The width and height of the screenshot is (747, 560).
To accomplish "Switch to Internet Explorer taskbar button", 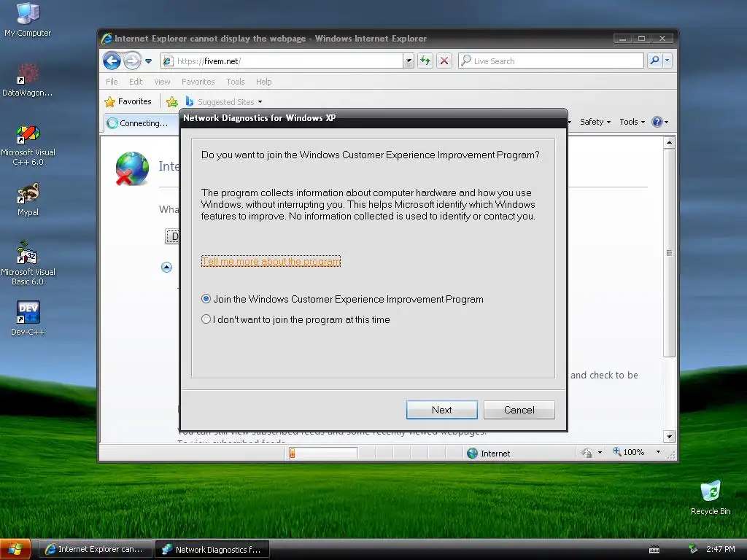I will 95,549.
